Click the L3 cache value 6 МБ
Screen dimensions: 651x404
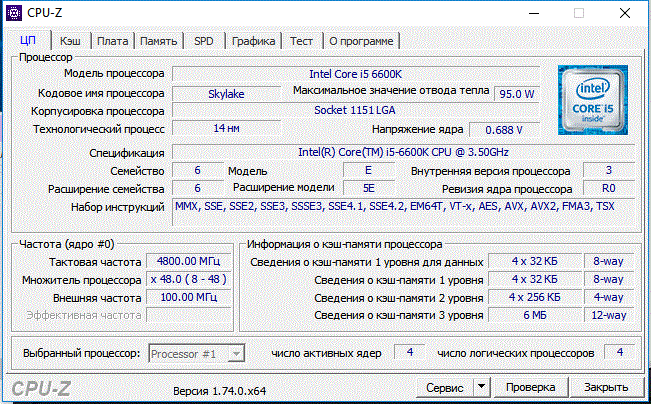535,315
